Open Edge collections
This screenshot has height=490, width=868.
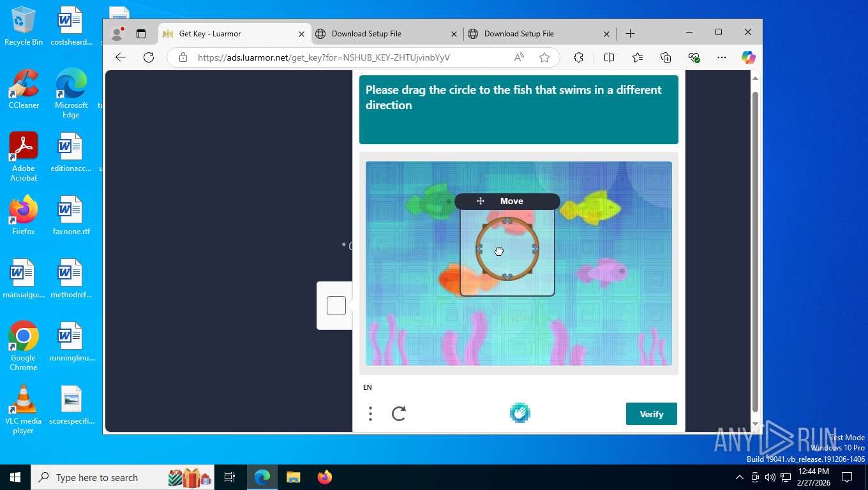click(x=666, y=57)
